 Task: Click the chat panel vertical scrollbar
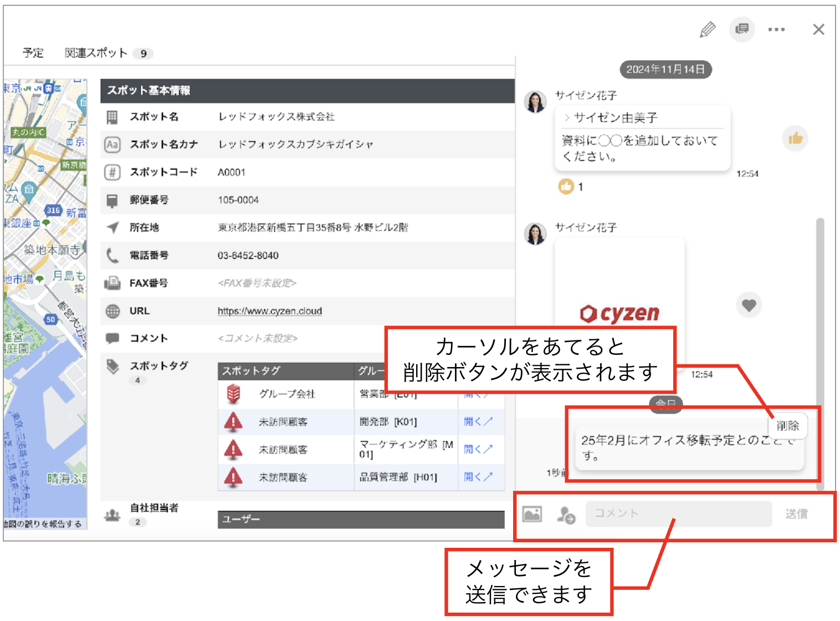pyautogui.click(x=820, y=354)
